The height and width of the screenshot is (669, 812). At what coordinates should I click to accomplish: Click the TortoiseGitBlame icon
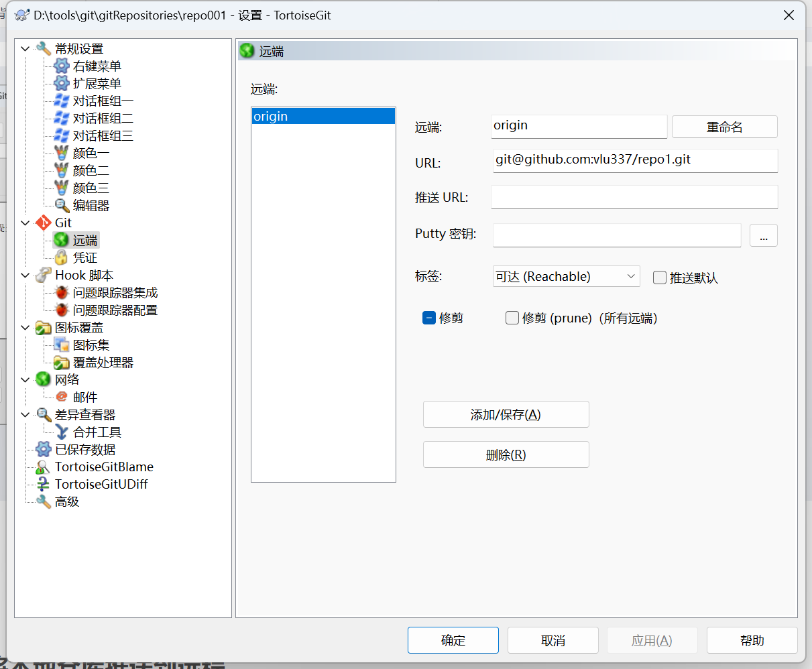tap(44, 467)
